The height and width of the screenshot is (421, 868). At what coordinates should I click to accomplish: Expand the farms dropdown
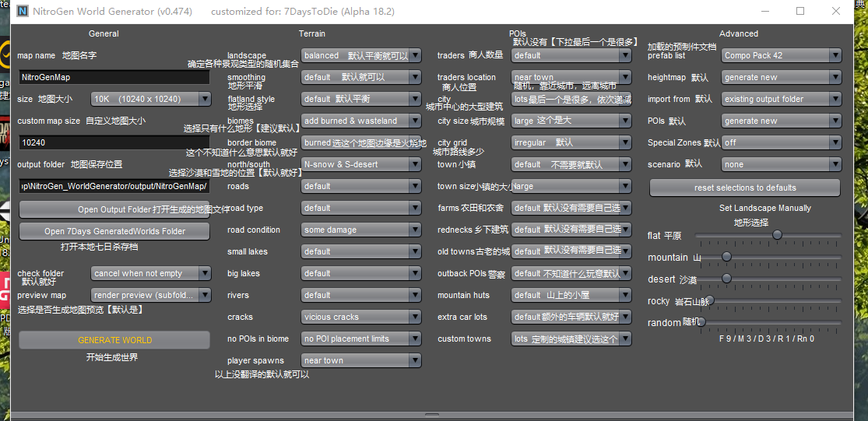[x=572, y=208]
